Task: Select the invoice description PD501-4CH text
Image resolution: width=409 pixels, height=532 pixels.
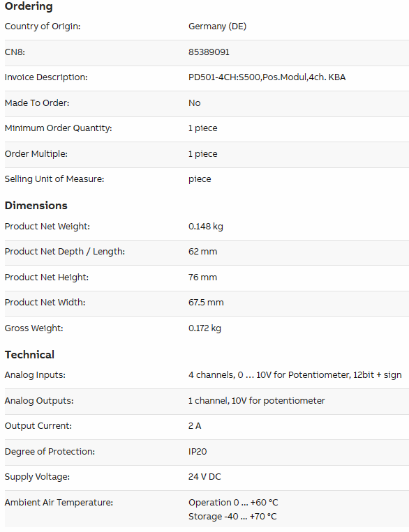Action: [x=267, y=77]
